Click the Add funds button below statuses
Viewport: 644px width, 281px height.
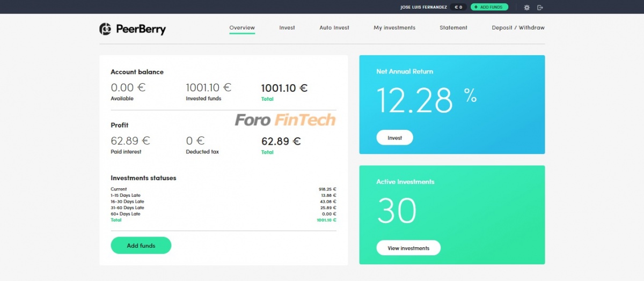(141, 246)
